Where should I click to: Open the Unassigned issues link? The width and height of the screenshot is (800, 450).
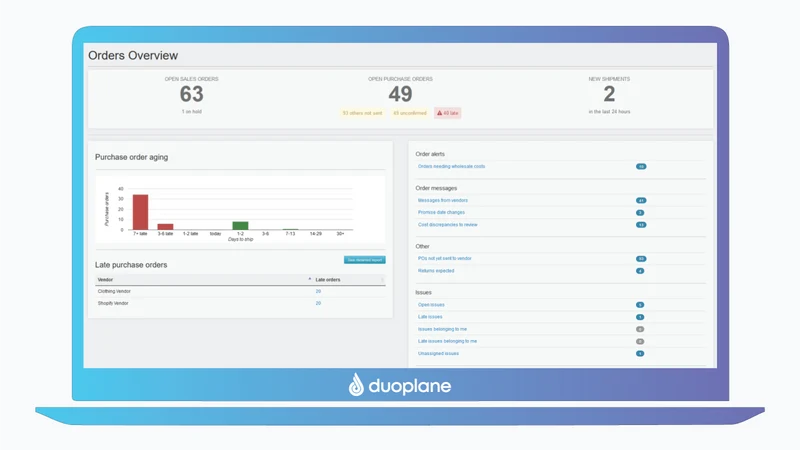pyautogui.click(x=438, y=354)
